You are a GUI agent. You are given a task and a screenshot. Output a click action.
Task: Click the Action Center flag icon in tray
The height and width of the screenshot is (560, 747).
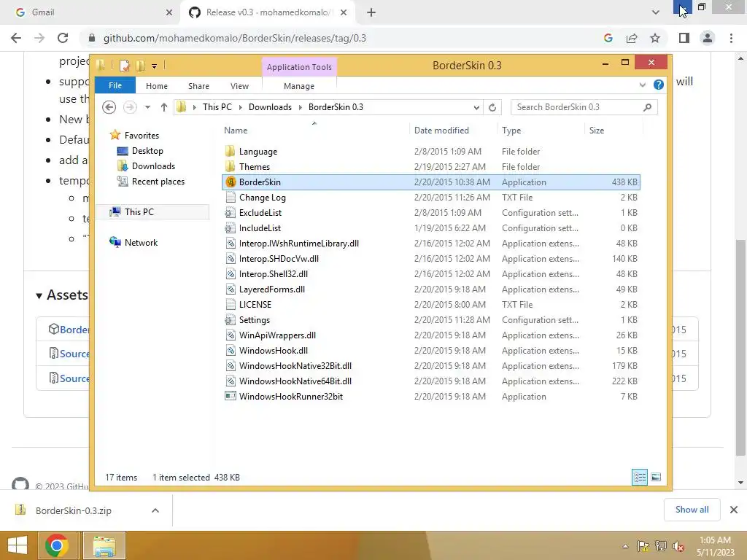click(x=643, y=546)
